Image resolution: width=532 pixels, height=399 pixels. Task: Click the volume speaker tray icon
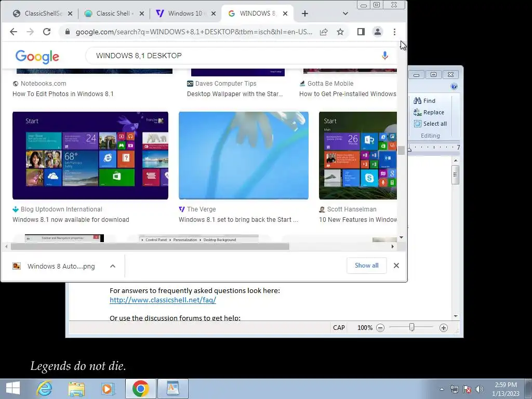point(479,389)
